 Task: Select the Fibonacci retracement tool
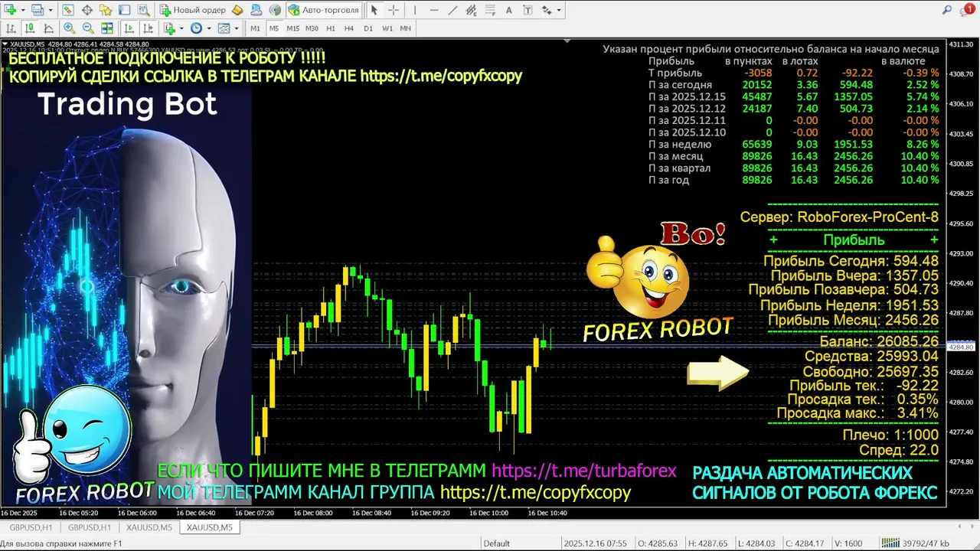pos(490,10)
